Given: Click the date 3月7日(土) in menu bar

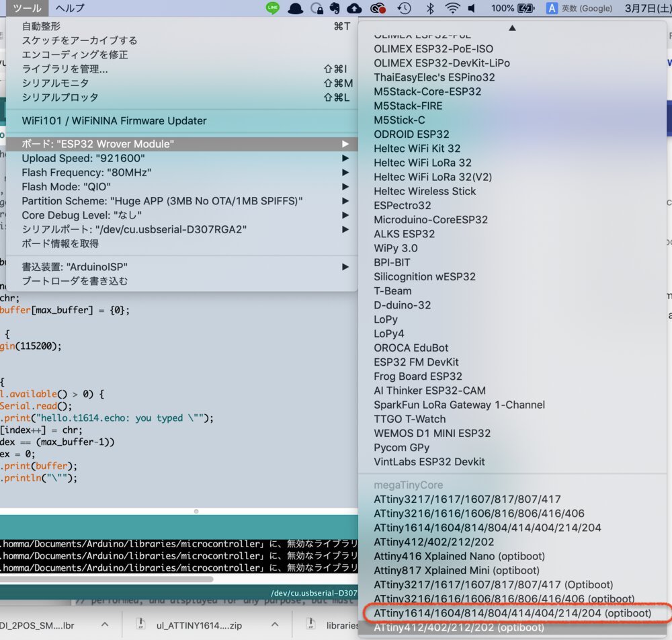Looking at the screenshot, I should [x=648, y=8].
